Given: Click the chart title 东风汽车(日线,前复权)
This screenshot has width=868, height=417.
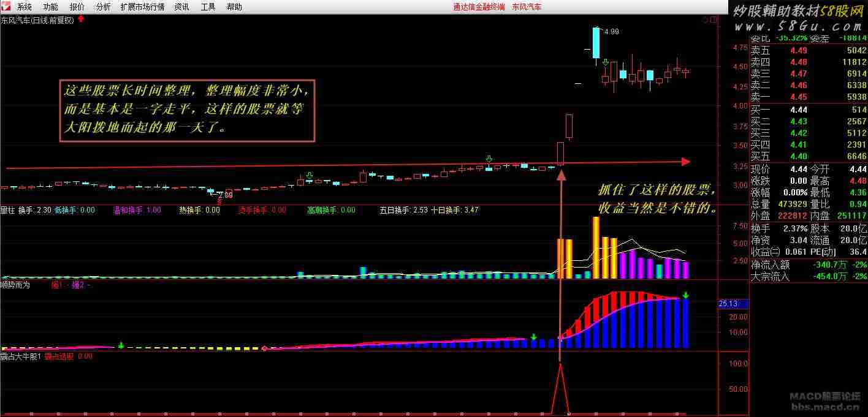Looking at the screenshot, I should [37, 20].
